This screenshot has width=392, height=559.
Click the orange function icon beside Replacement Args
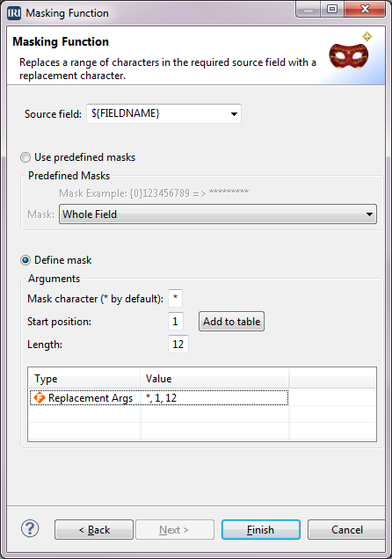pos(40,398)
